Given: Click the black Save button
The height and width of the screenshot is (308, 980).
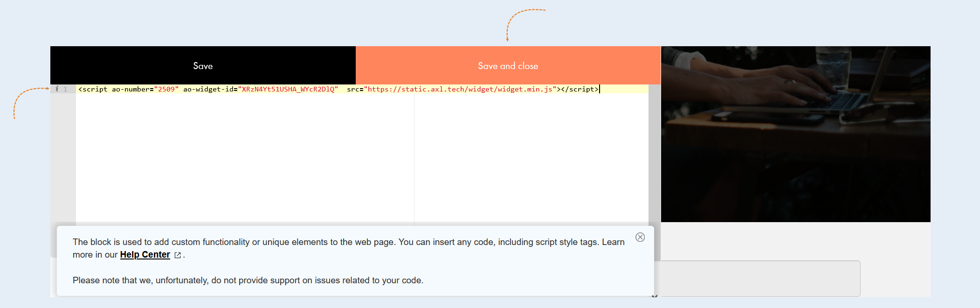Looking at the screenshot, I should (x=203, y=65).
